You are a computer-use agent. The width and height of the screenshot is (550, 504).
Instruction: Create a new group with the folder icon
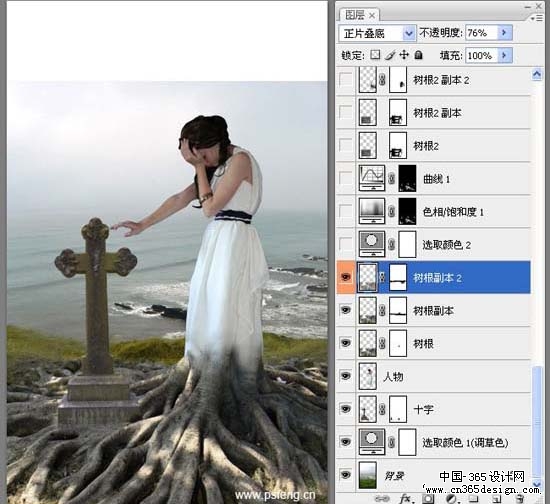473,498
